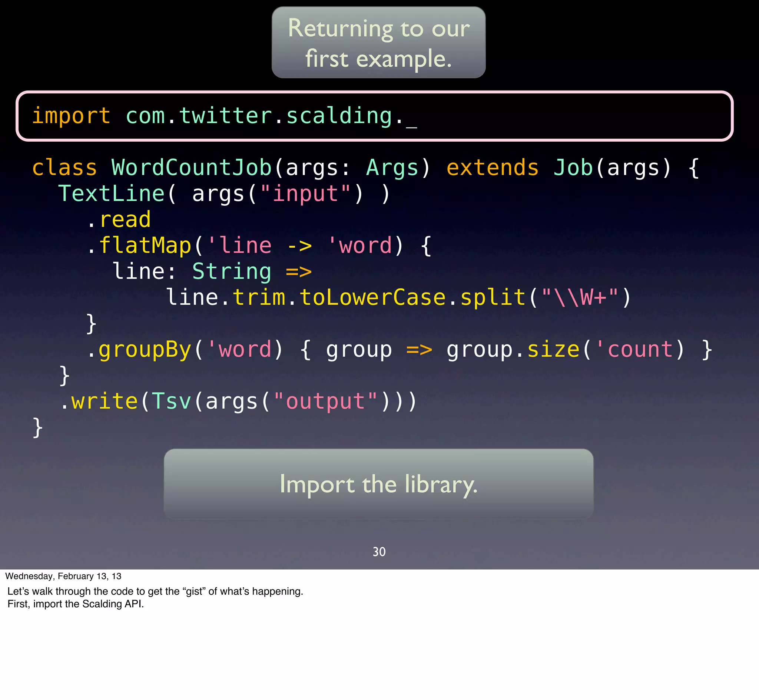The width and height of the screenshot is (759, 700).
Task: Click the .read method call
Action: pyautogui.click(x=119, y=220)
